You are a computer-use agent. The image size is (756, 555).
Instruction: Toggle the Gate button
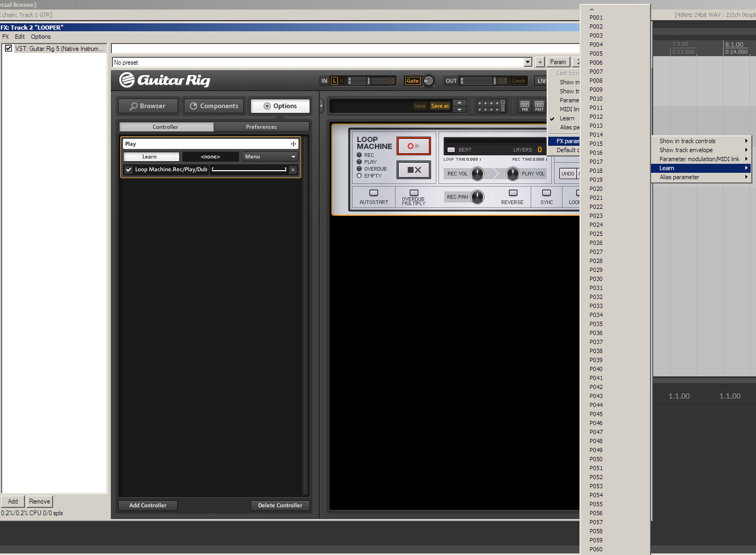tap(412, 81)
